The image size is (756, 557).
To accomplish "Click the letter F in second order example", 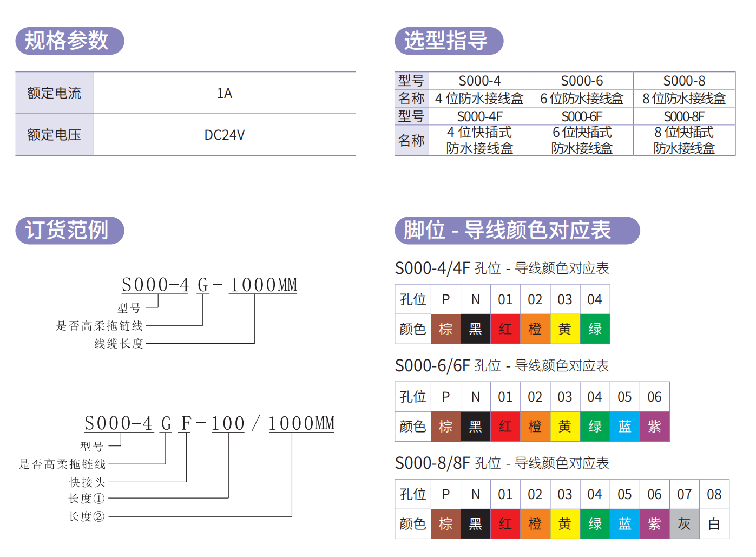I will (x=186, y=423).
